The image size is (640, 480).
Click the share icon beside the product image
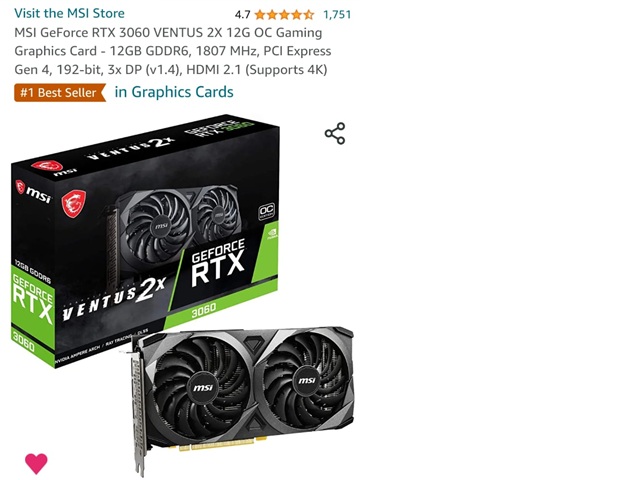(x=335, y=133)
